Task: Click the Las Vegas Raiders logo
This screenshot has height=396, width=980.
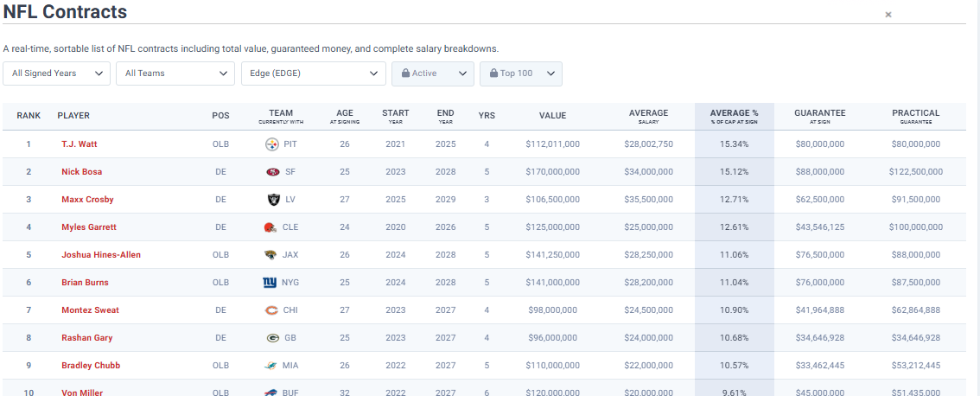Action: click(272, 200)
